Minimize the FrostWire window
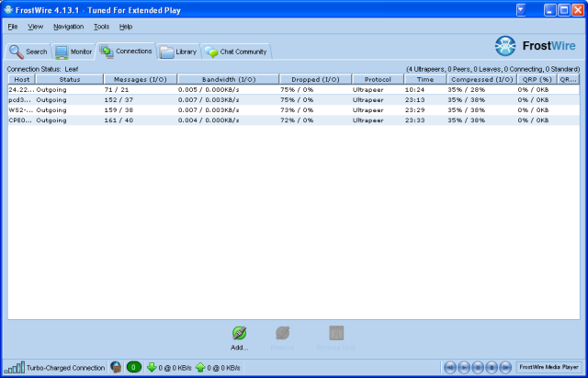 (550, 10)
